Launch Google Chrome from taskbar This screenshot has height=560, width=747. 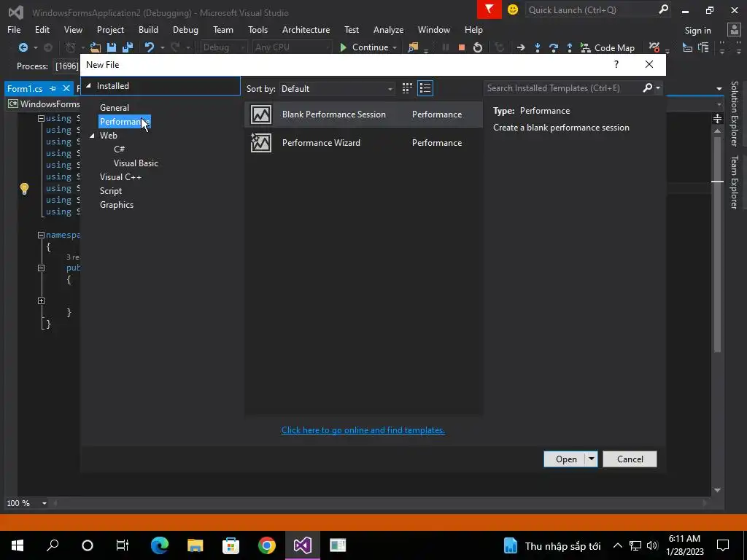[x=267, y=545]
